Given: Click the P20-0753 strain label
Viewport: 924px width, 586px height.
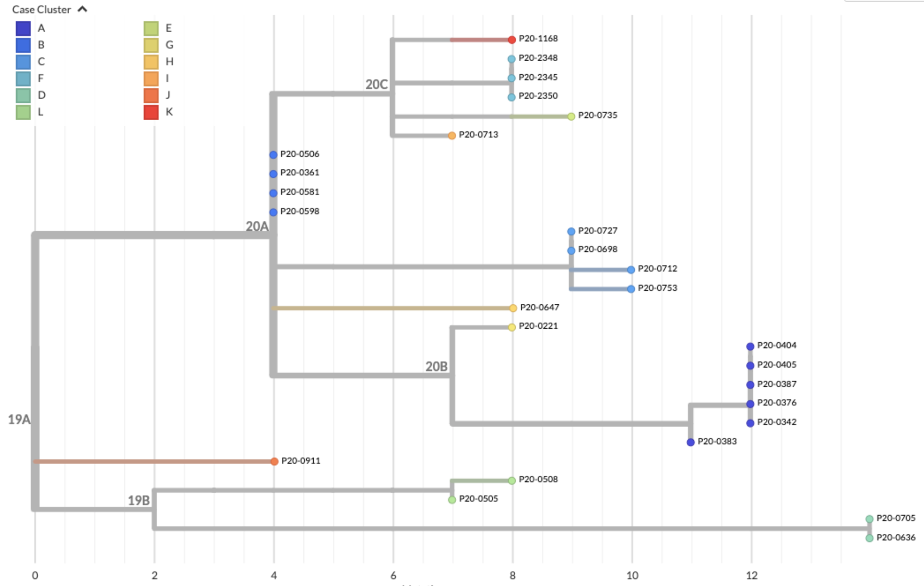Looking at the screenshot, I should pyautogui.click(x=657, y=288).
